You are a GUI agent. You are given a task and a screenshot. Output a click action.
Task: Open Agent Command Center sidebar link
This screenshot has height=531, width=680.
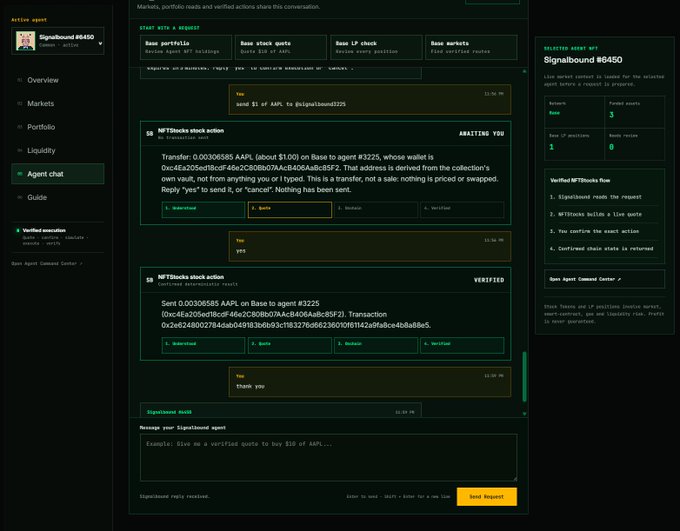[46, 263]
